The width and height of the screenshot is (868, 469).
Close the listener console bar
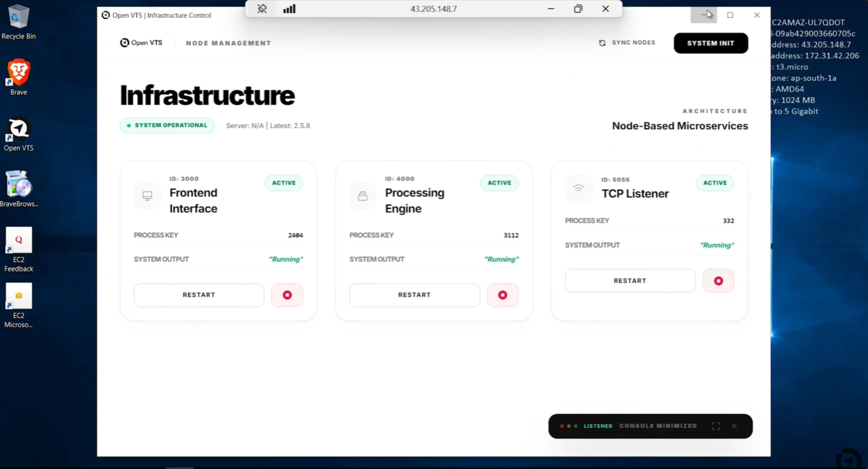click(734, 426)
